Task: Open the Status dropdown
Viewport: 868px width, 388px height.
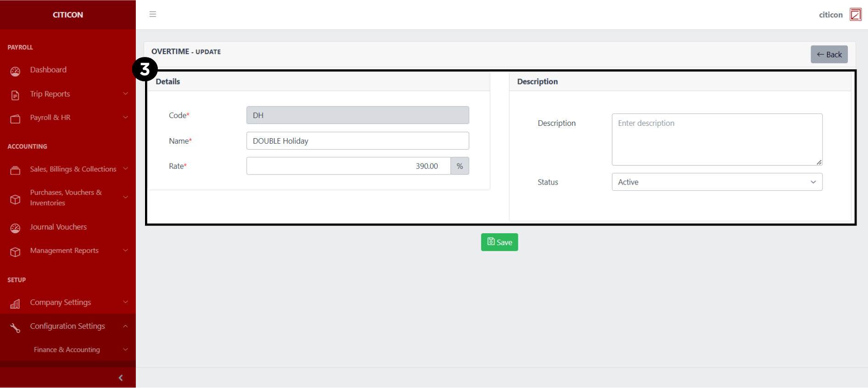Action: click(x=717, y=182)
